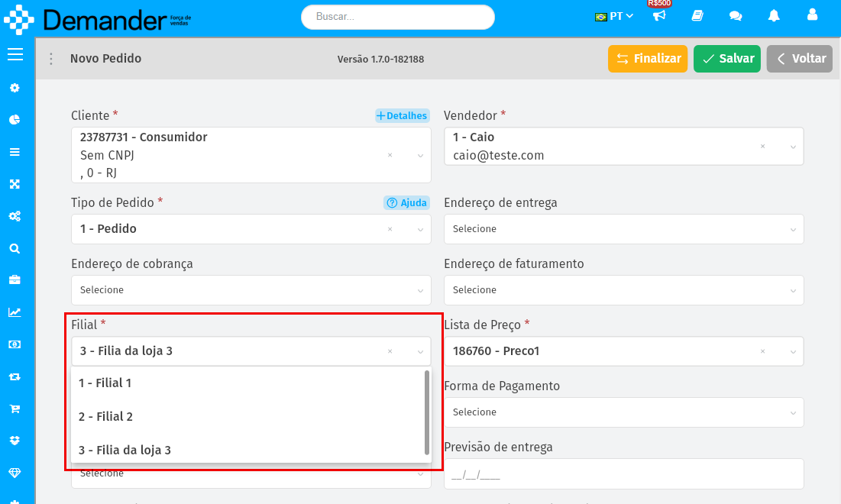Open the line chart sidebar icon
The height and width of the screenshot is (504, 841).
[x=15, y=312]
